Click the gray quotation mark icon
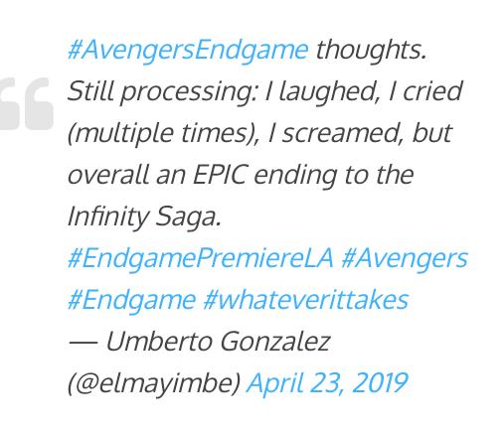 27,103
